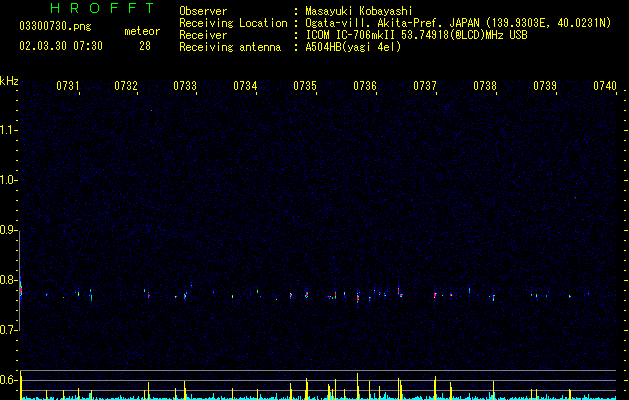Click the 1.1 kHz axis label
The height and width of the screenshot is (400, 629).
click(8, 130)
